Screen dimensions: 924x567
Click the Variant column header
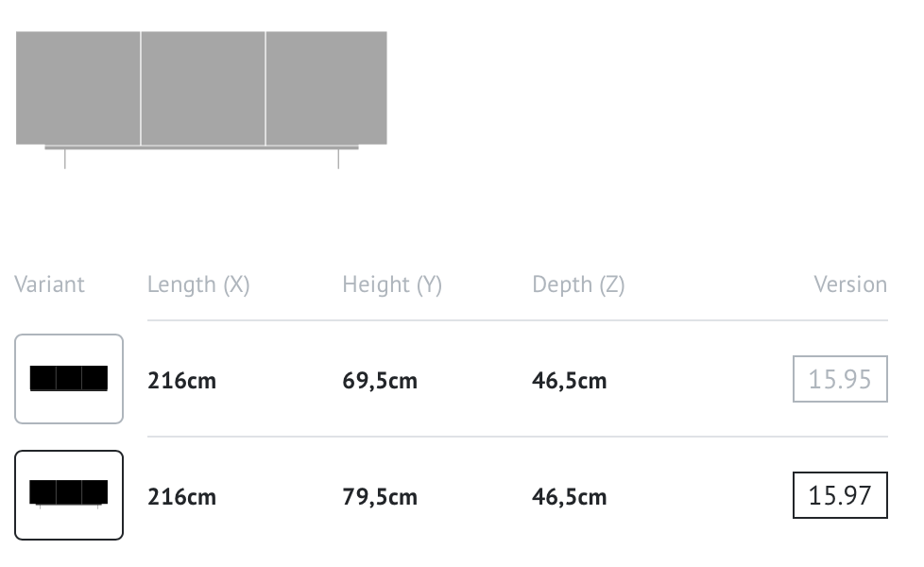point(49,284)
